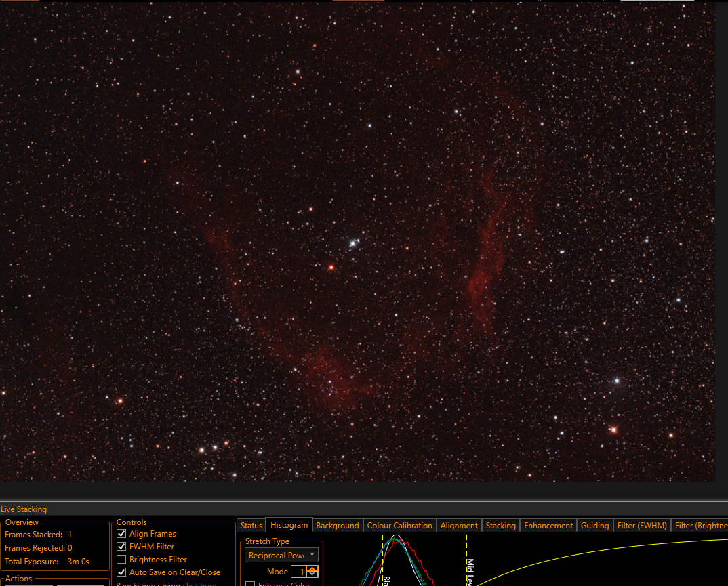Screen dimensions: 728x586
Task: Enable the Brightness Filter checkbox
Action: tap(121, 560)
